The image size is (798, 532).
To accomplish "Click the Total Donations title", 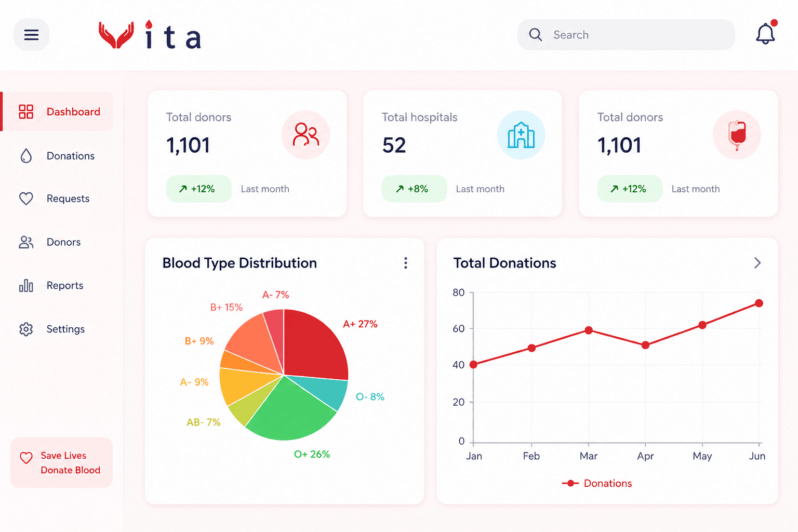I will pos(504,263).
